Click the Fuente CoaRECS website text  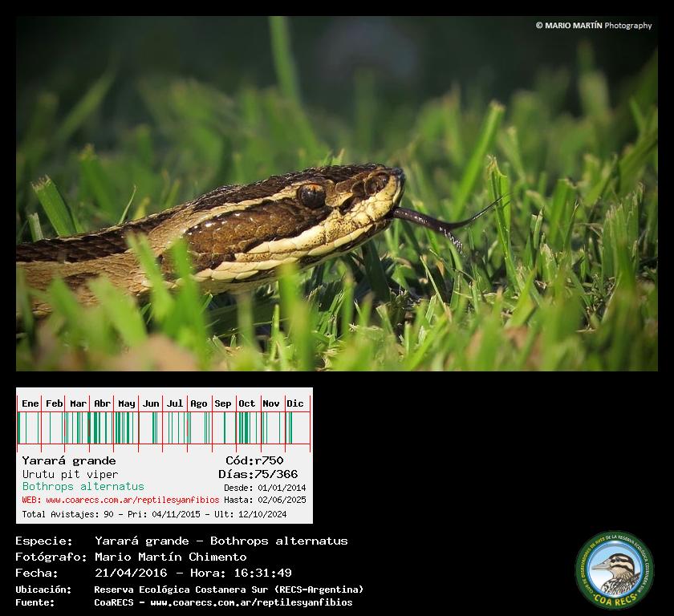(223, 602)
